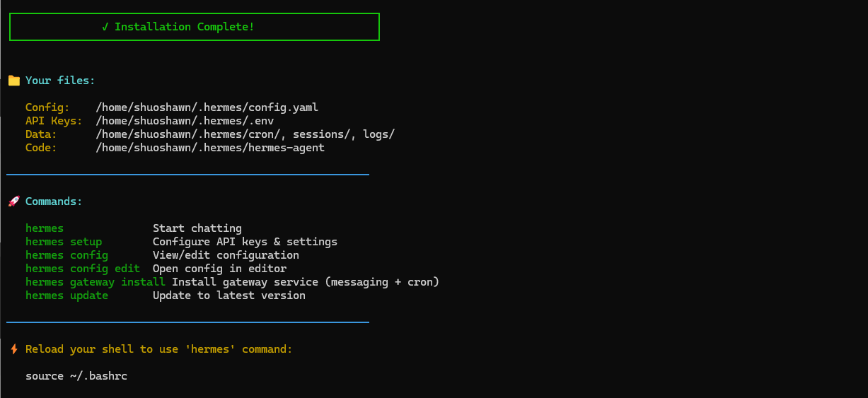The image size is (868, 398).
Task: Click the lightning bolt icon near Reload
Action: pos(14,349)
